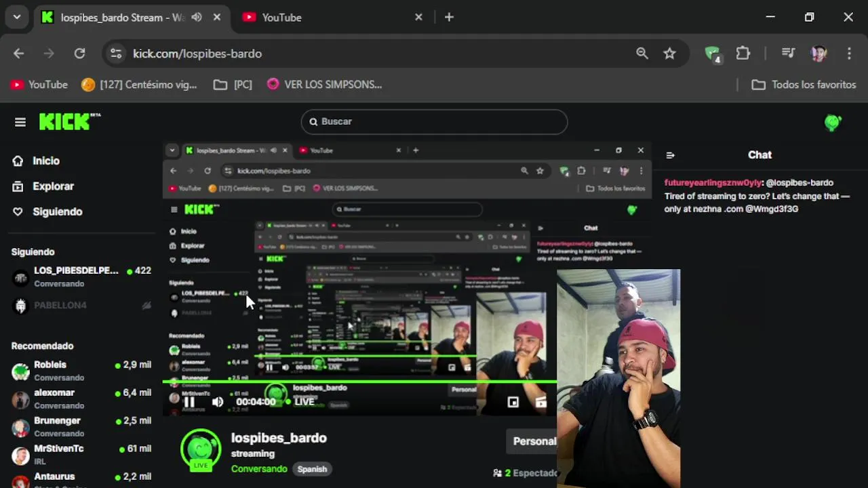Click the lospibes_bardo channel name
Screen dimensions: 868x488
[279, 438]
